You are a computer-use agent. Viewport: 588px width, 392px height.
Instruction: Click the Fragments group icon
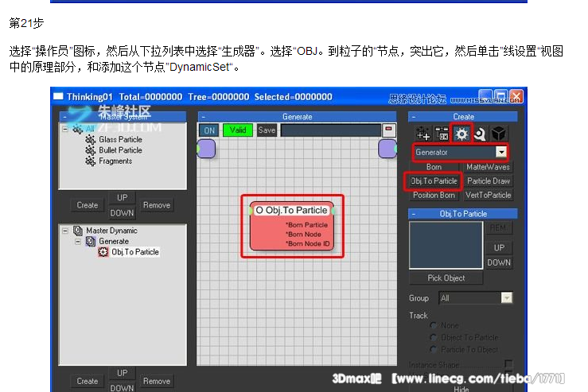(x=90, y=161)
